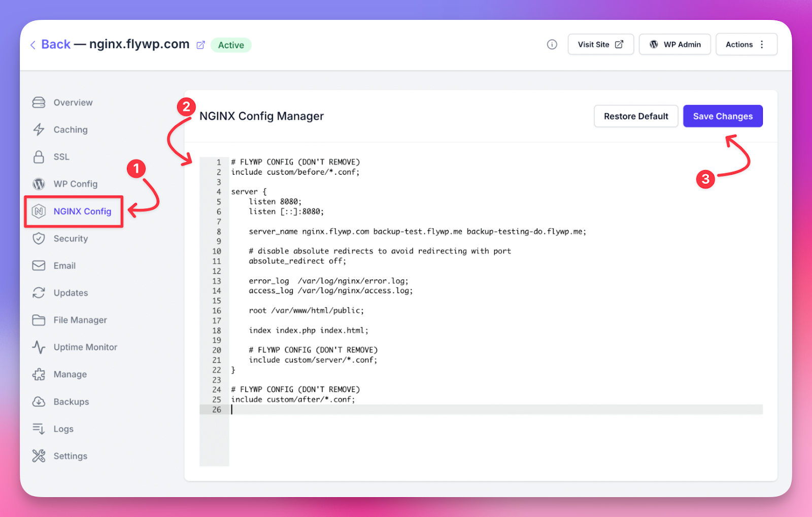Click the NGINX Config Manager heading
This screenshot has width=812, height=517.
tap(261, 116)
